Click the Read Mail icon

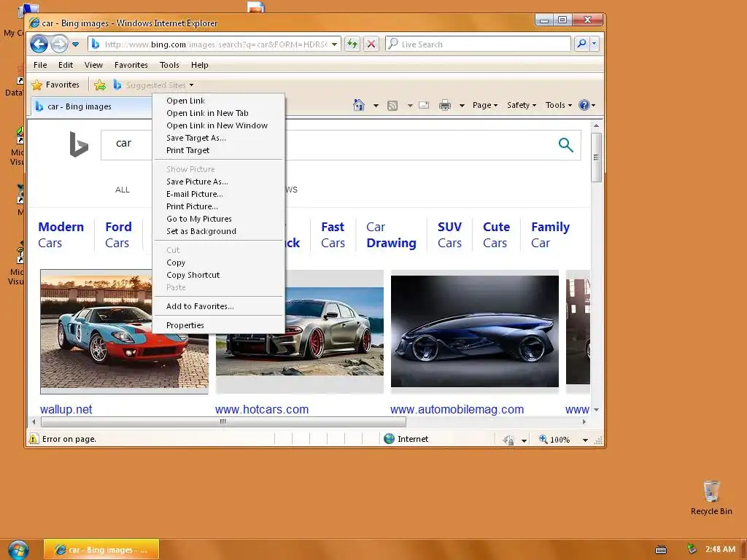424,105
